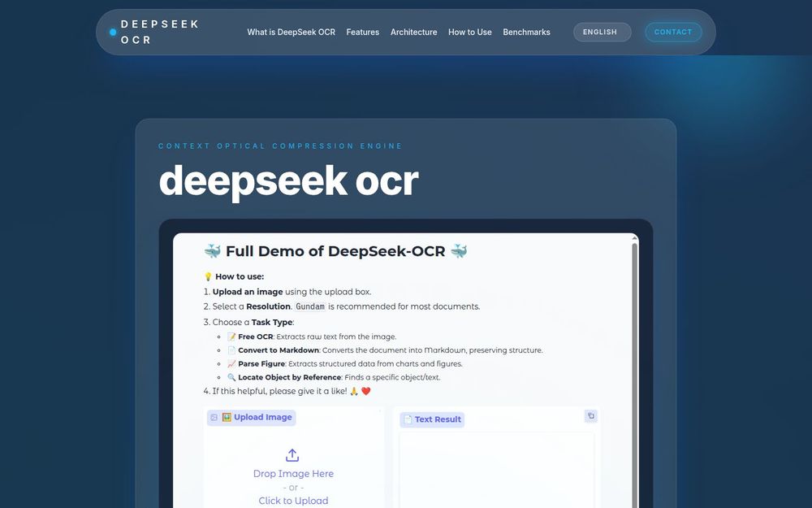
Task: Click the Convert to Markdown page icon
Action: tap(231, 350)
